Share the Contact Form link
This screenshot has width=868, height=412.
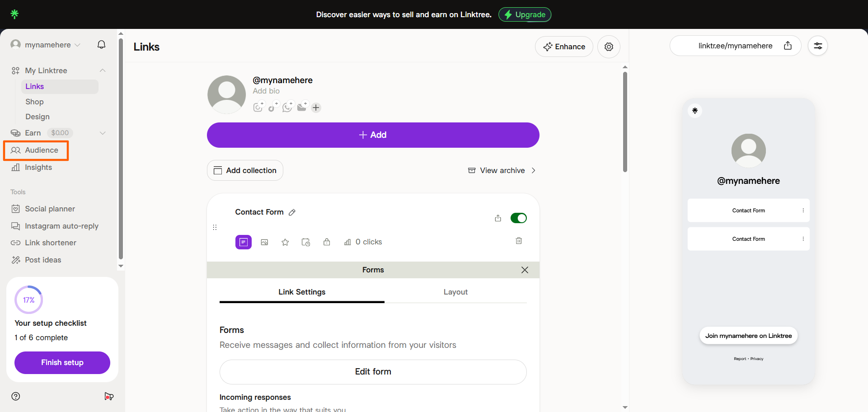[x=498, y=218]
